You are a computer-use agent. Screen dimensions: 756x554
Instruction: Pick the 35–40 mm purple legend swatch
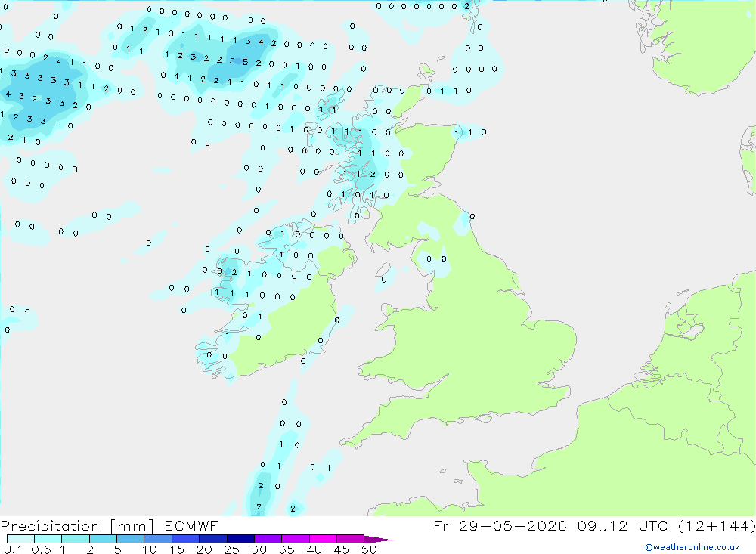click(295, 539)
